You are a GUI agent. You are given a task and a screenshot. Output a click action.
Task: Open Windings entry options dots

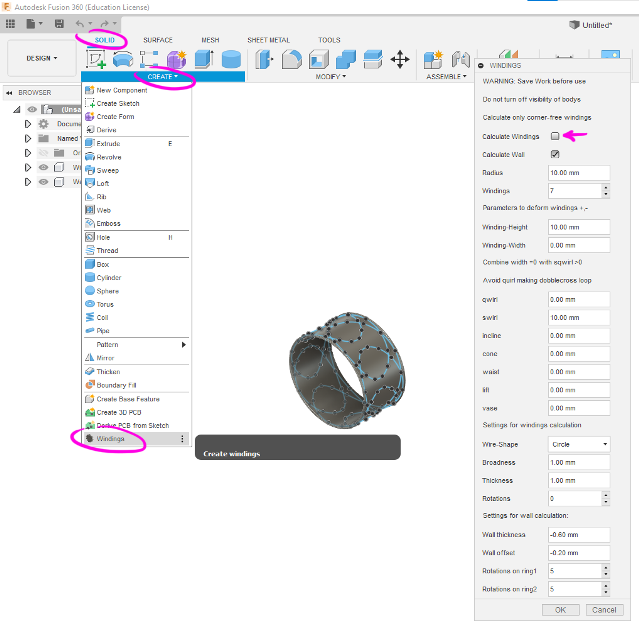click(x=182, y=439)
